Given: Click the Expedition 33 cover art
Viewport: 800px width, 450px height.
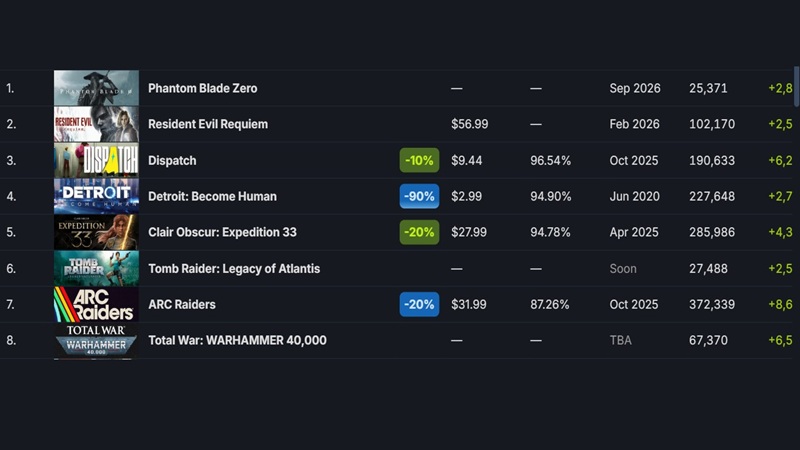Looking at the screenshot, I should click(x=96, y=232).
